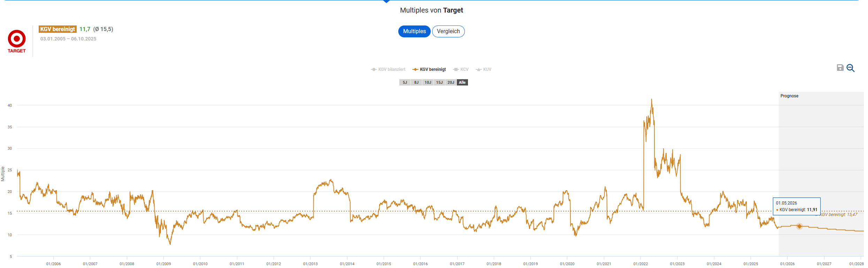The height and width of the screenshot is (268, 868).
Task: Toggle the KGV bereinigt legend series
Action: coord(429,69)
